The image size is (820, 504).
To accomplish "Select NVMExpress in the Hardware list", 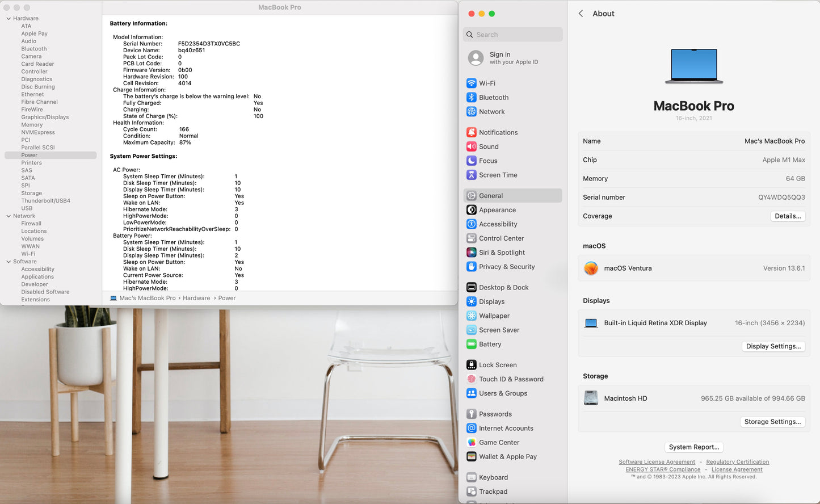I will pos(38,132).
